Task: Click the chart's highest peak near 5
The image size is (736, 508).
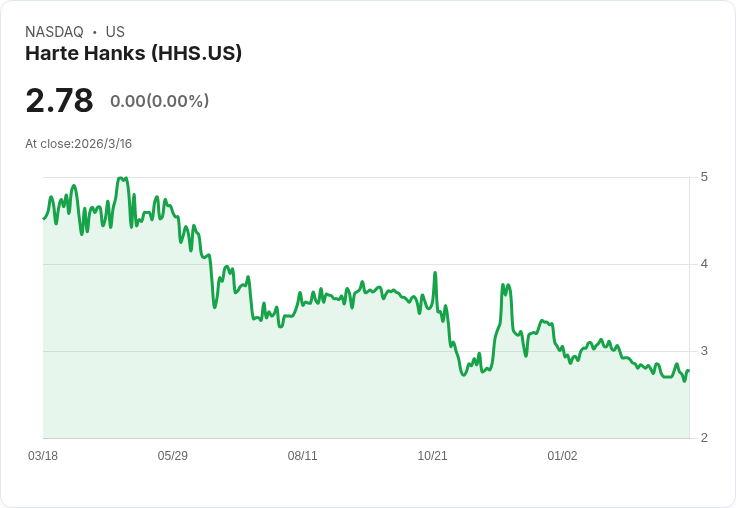Action: 121,178
